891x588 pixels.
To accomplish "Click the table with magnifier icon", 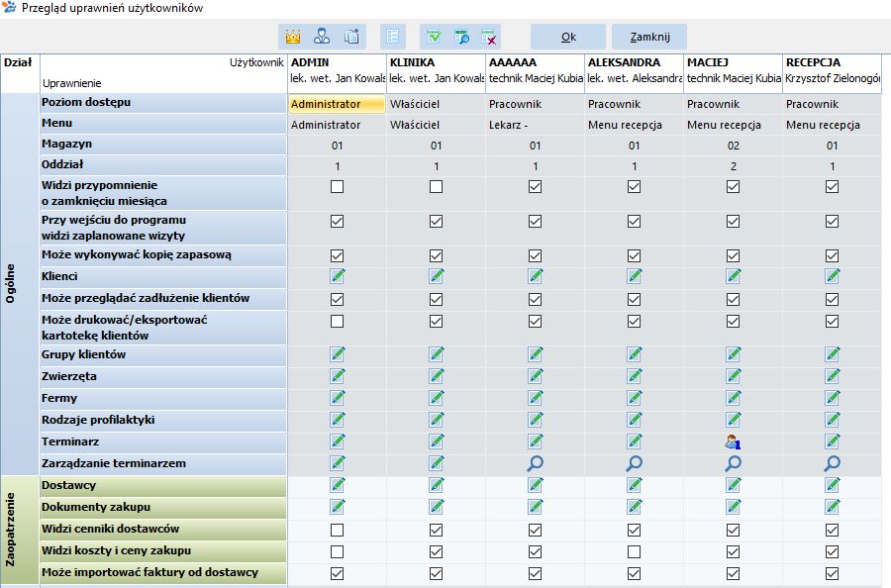I will pos(462,37).
